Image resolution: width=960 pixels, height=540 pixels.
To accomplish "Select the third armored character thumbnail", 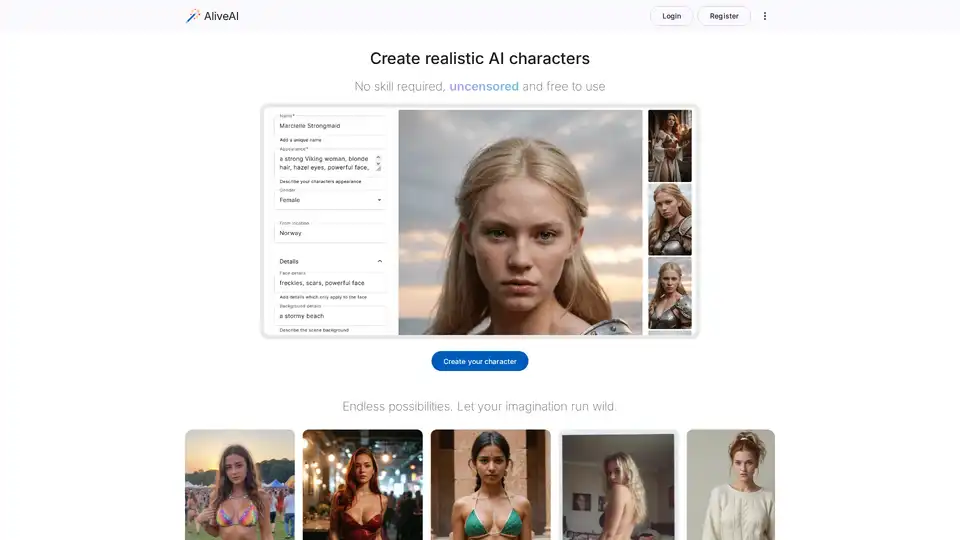I will click(x=670, y=293).
